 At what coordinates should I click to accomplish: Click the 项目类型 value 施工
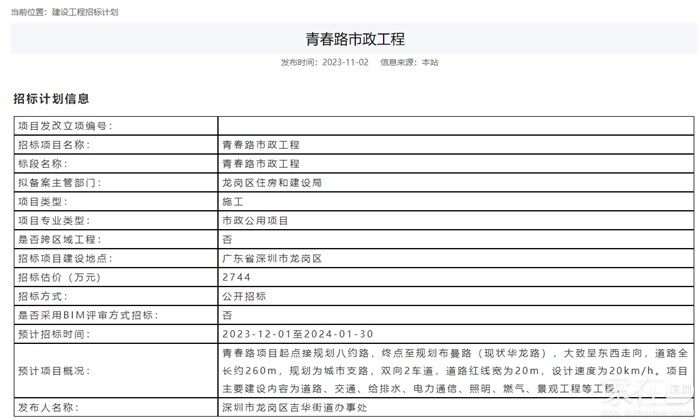[232, 202]
